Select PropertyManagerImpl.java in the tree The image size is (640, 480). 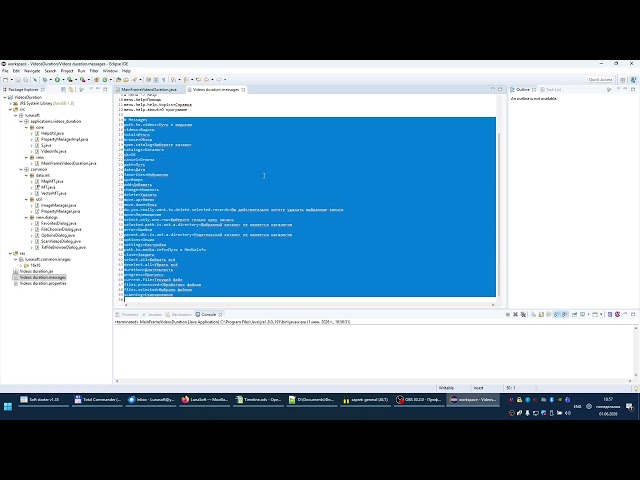[x=64, y=139]
